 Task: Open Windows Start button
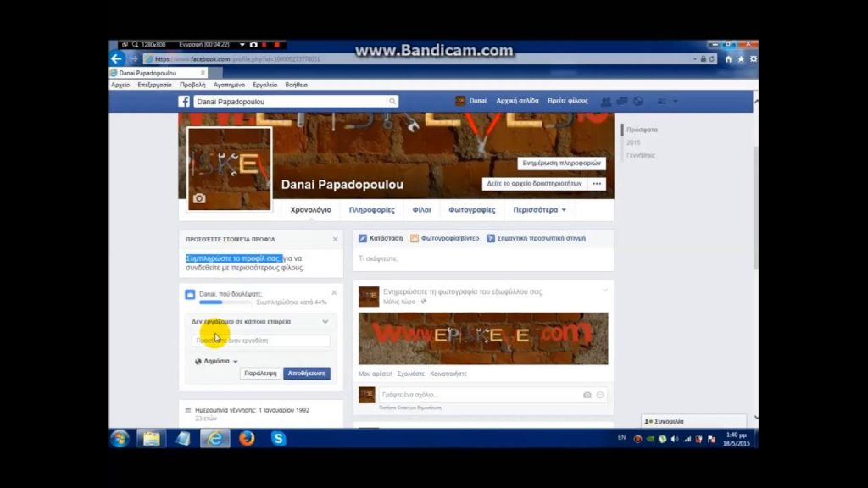tap(120, 439)
